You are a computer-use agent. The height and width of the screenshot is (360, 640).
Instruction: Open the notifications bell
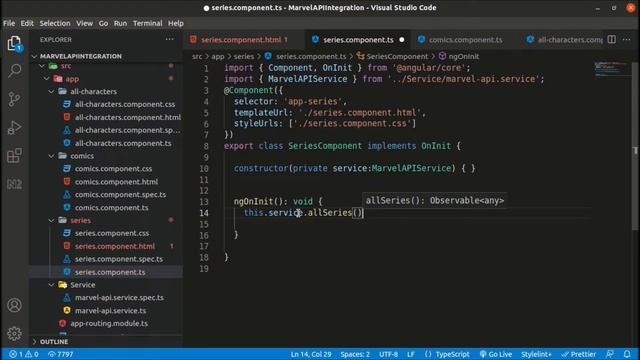627,354
